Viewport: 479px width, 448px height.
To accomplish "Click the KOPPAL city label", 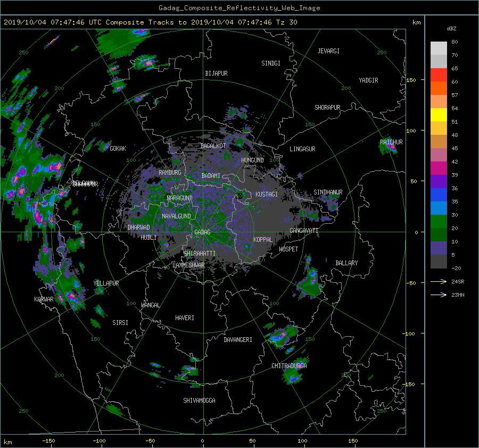I will click(x=263, y=240).
